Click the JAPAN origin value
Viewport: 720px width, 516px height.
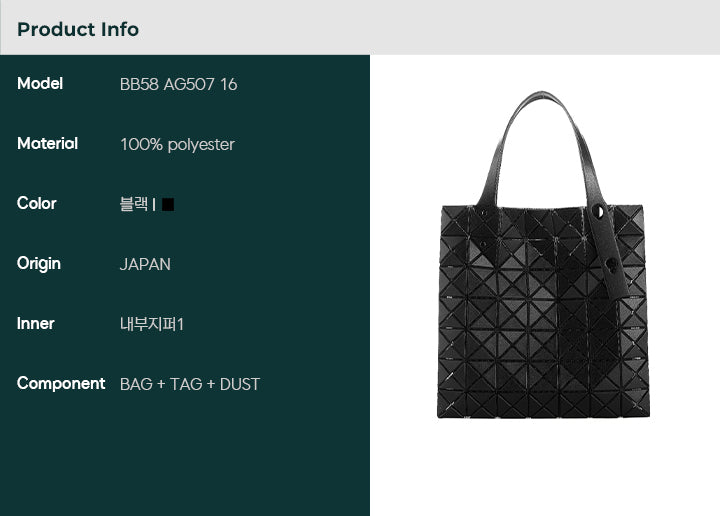145,264
